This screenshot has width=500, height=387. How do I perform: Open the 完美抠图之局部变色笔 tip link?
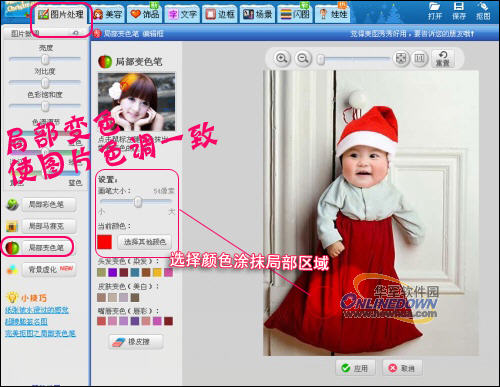click(x=40, y=333)
